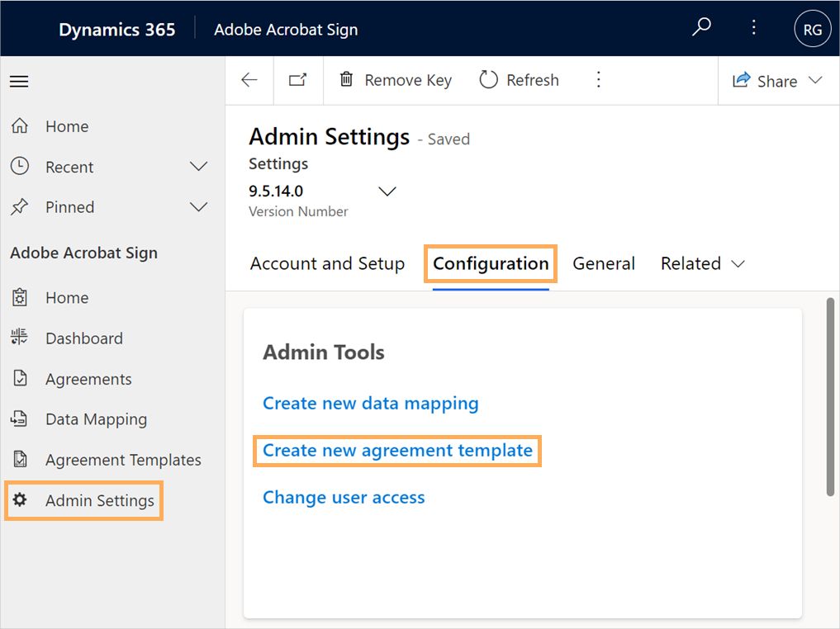Click the Share arrow icon
This screenshot has width=840, height=629.
[x=742, y=80]
